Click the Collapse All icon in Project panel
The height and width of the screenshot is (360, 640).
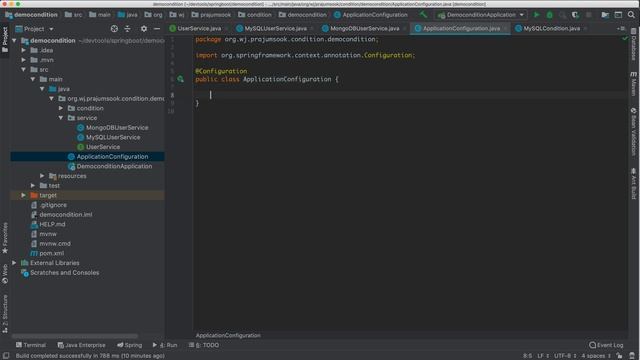127,29
